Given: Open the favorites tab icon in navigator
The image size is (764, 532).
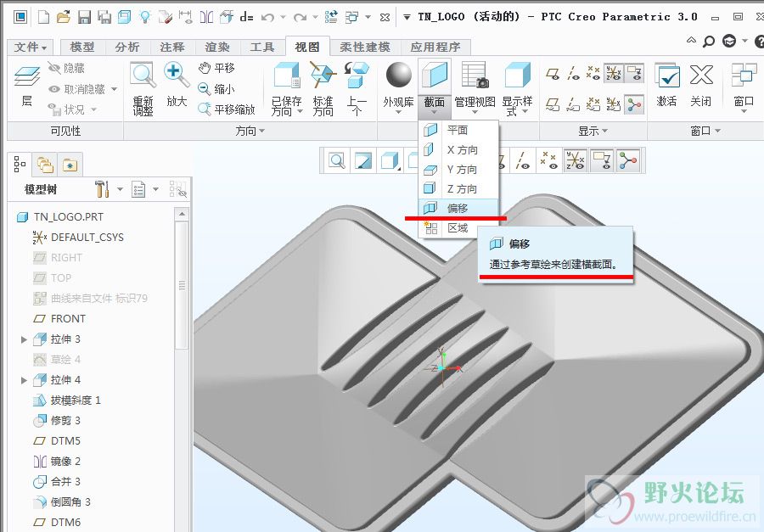Looking at the screenshot, I should [70, 165].
